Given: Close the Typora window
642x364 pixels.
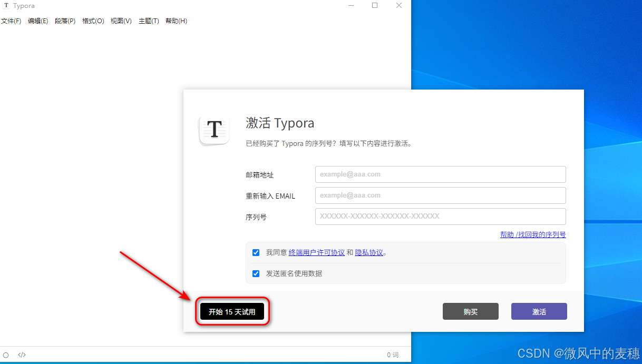Looking at the screenshot, I should click(399, 5).
